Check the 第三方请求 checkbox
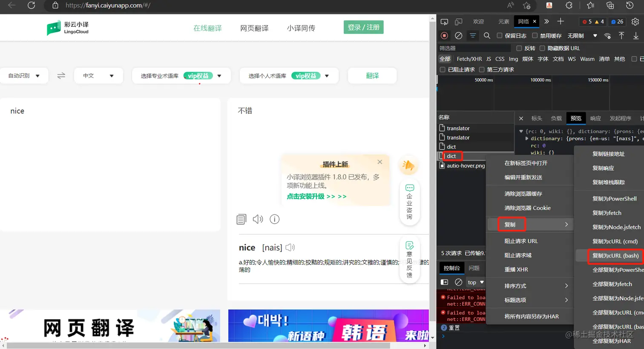Screen dimensions: 644x349 click(x=482, y=69)
